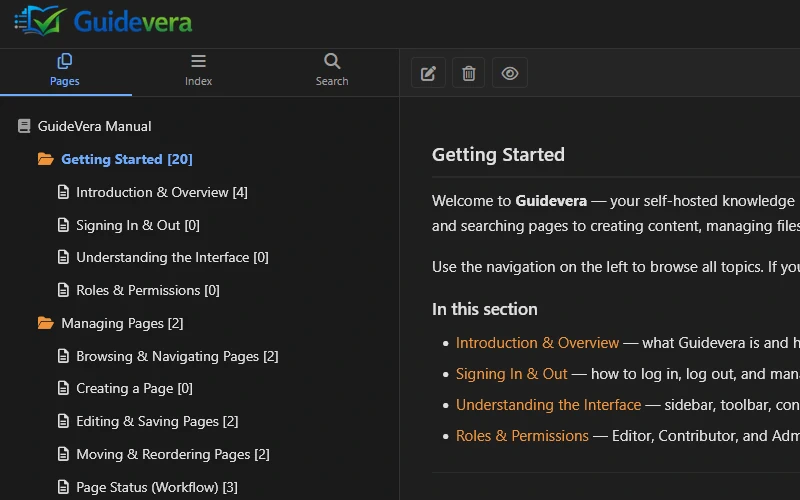Image resolution: width=800 pixels, height=500 pixels.
Task: Collapse the Getting Started folder
Action: coord(45,159)
